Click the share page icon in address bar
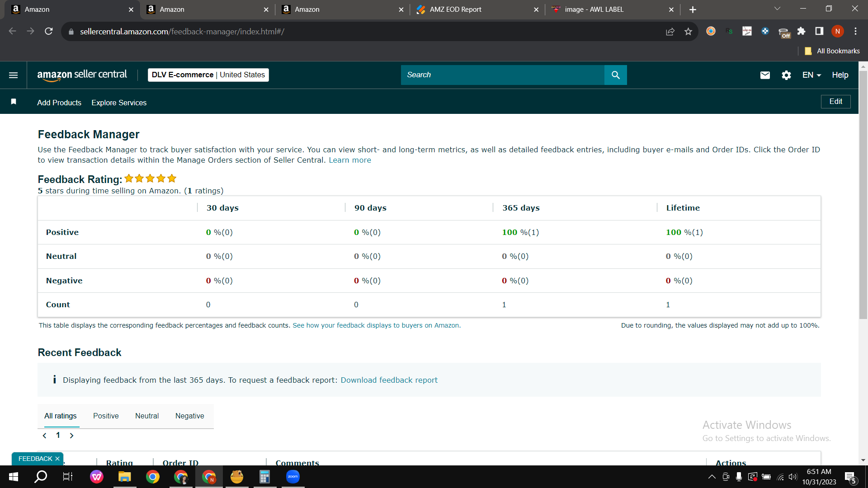 tap(670, 31)
